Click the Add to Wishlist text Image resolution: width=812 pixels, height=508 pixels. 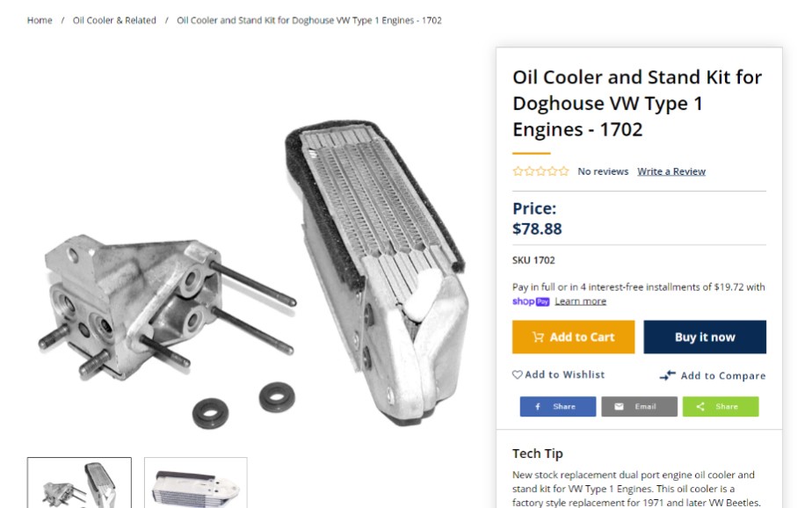point(565,374)
